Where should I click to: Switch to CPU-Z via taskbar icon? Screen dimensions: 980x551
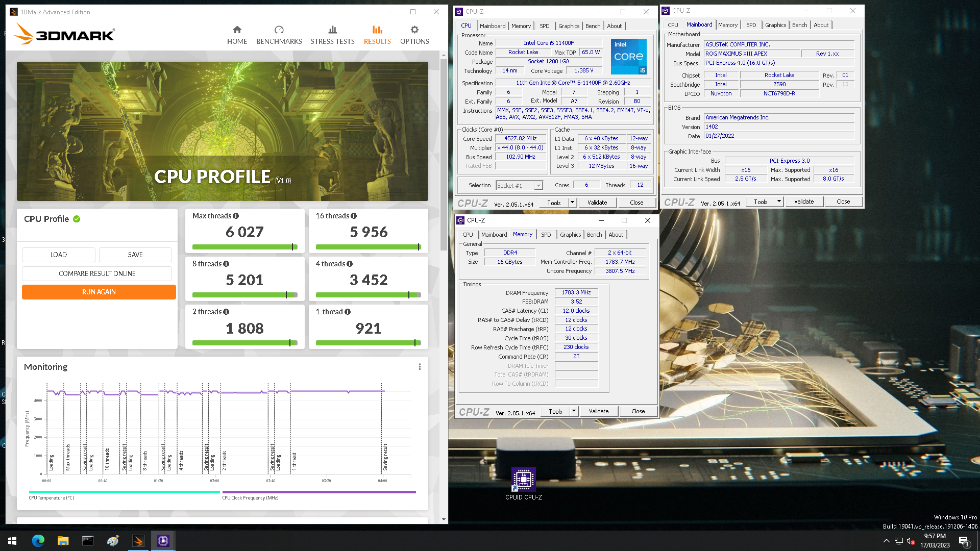click(x=163, y=541)
